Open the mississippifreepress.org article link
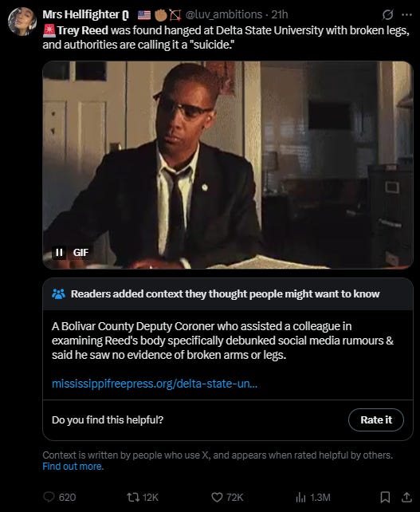 pos(155,384)
